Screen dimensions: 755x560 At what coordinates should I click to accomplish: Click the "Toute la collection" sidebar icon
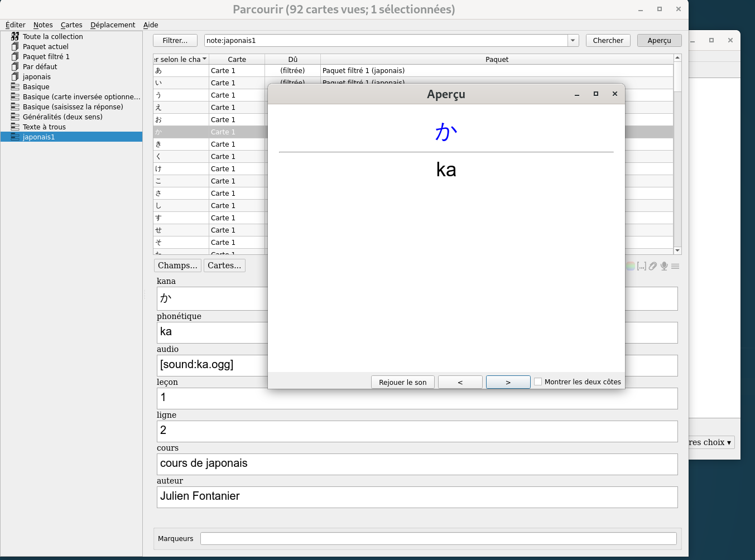tap(15, 36)
